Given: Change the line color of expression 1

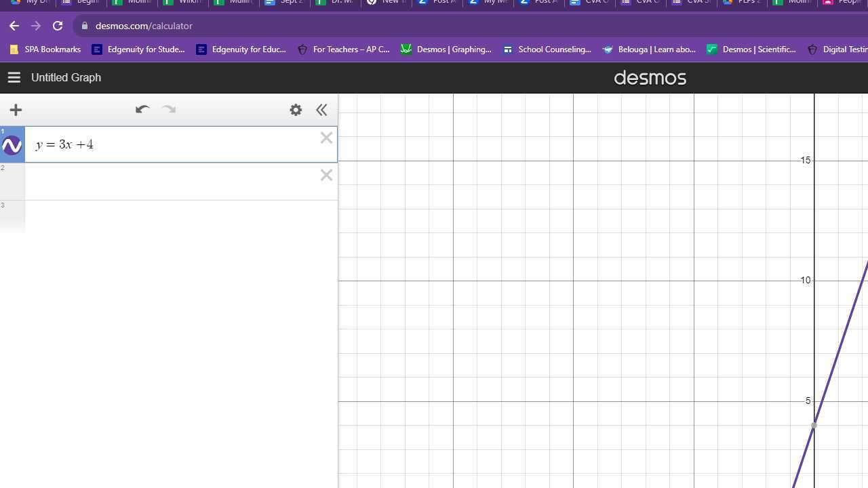Looking at the screenshot, I should (x=12, y=144).
